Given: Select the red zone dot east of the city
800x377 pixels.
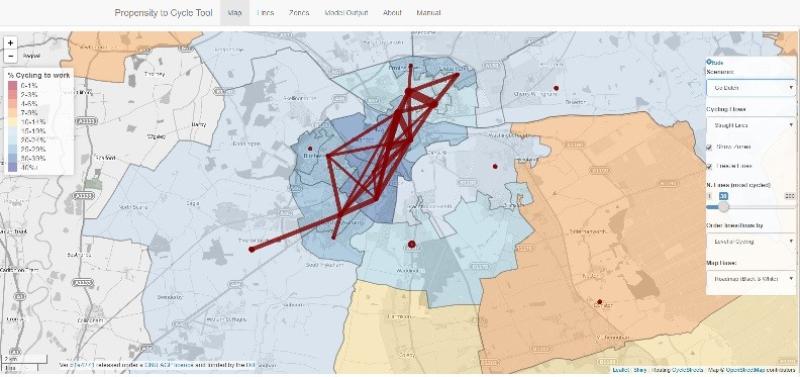Looking at the screenshot, I should coord(494,166).
